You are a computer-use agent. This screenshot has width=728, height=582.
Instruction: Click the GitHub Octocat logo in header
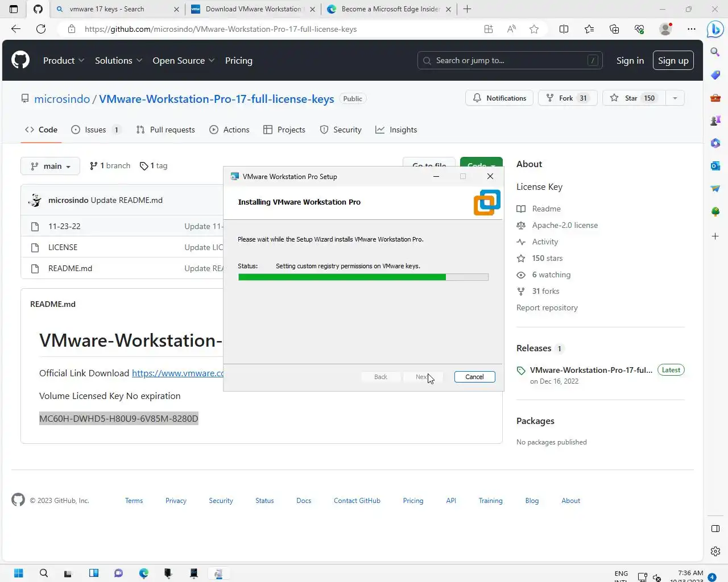click(x=20, y=60)
